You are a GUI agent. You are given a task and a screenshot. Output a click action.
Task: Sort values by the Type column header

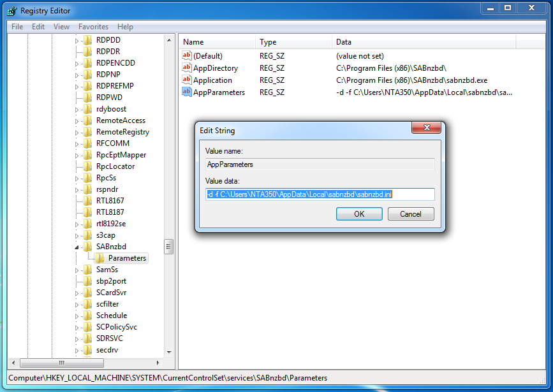click(293, 42)
